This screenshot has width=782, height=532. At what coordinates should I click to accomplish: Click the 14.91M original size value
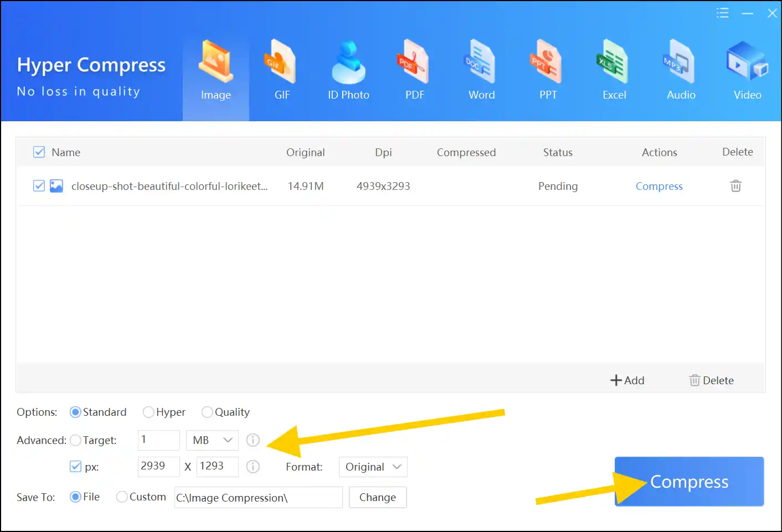point(306,186)
